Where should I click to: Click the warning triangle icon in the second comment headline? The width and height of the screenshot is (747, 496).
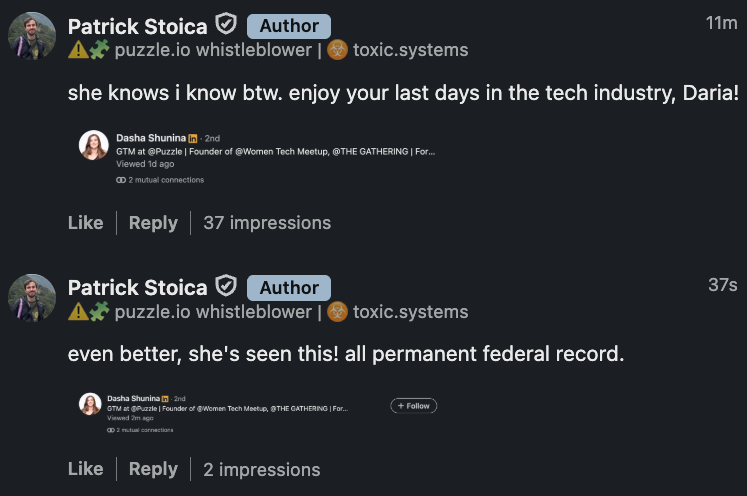[x=78, y=312]
